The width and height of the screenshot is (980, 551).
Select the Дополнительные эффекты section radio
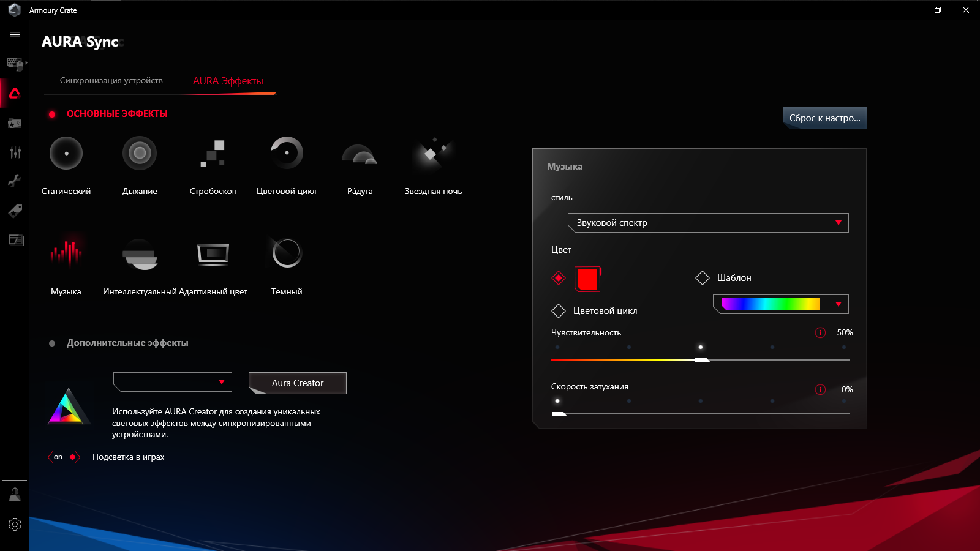tap(52, 343)
